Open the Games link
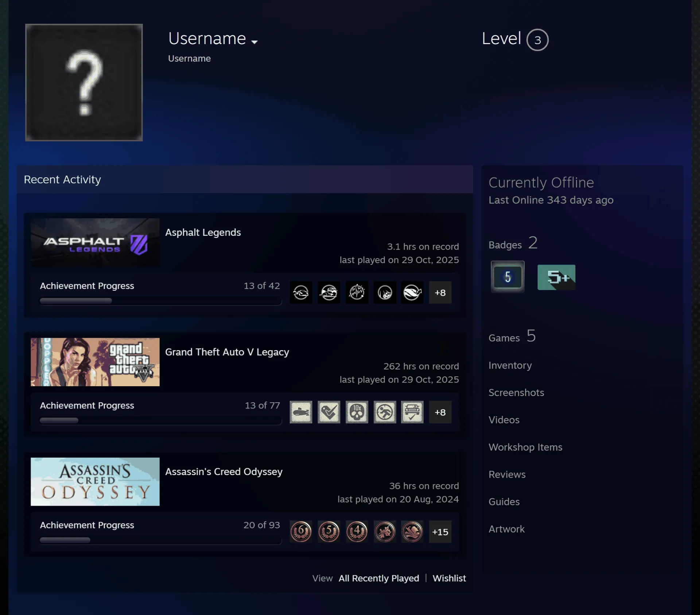Screen dimensions: 700x615 tap(512, 336)
